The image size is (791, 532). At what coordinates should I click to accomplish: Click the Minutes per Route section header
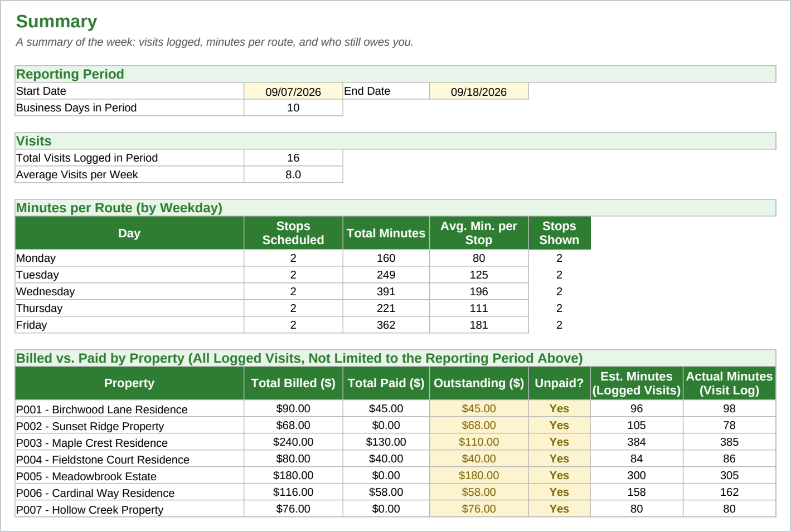395,208
